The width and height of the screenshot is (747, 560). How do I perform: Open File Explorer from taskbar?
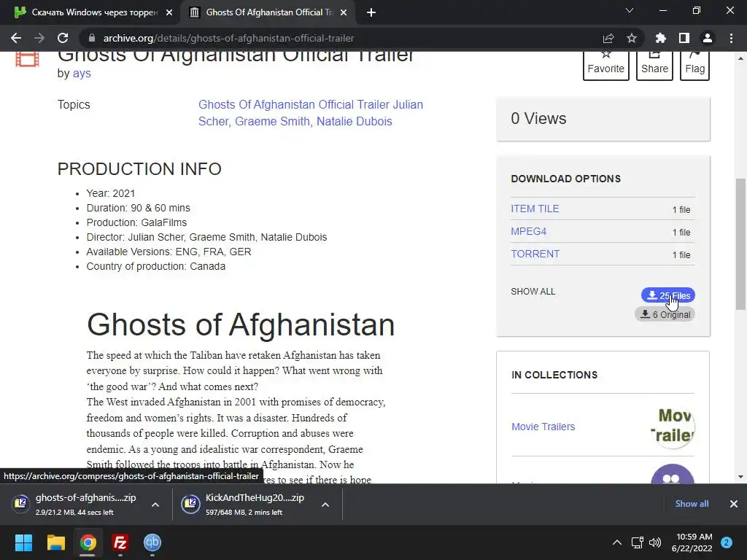(x=55, y=542)
